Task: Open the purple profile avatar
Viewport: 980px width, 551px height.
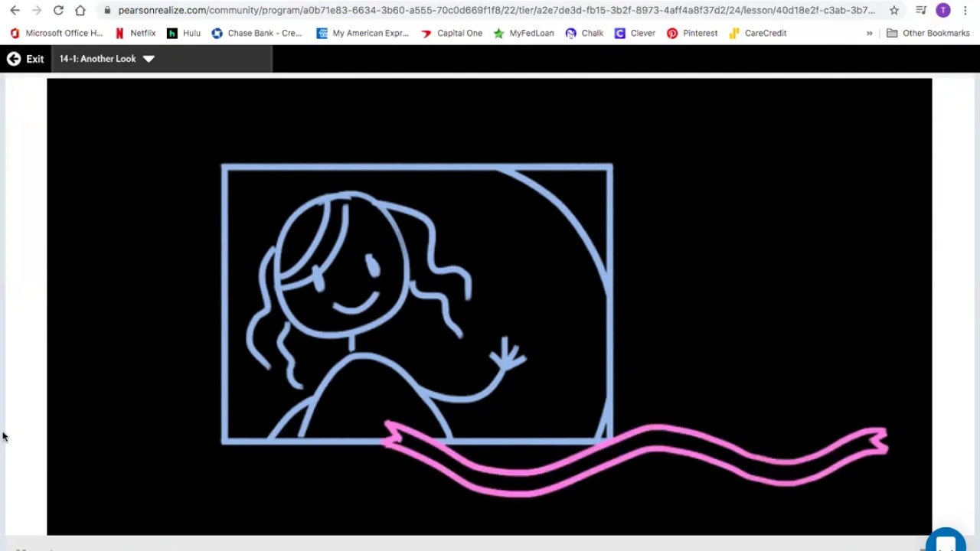Action: 943,10
